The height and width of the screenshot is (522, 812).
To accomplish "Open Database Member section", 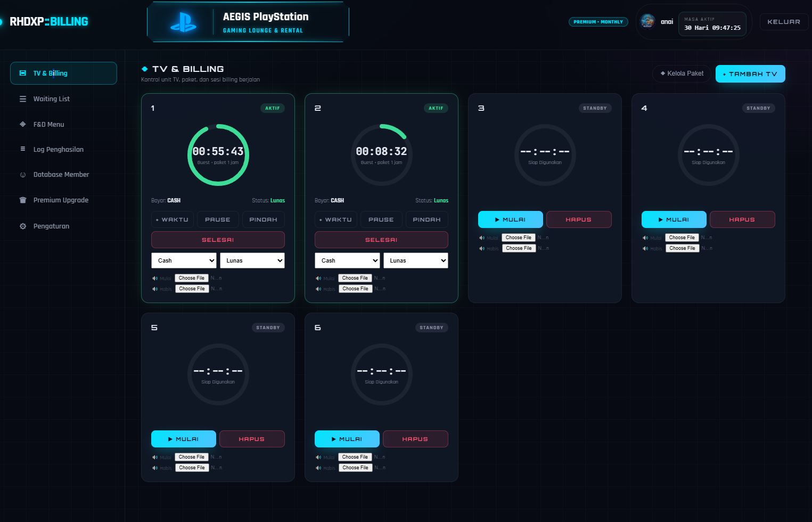I will tap(63, 175).
